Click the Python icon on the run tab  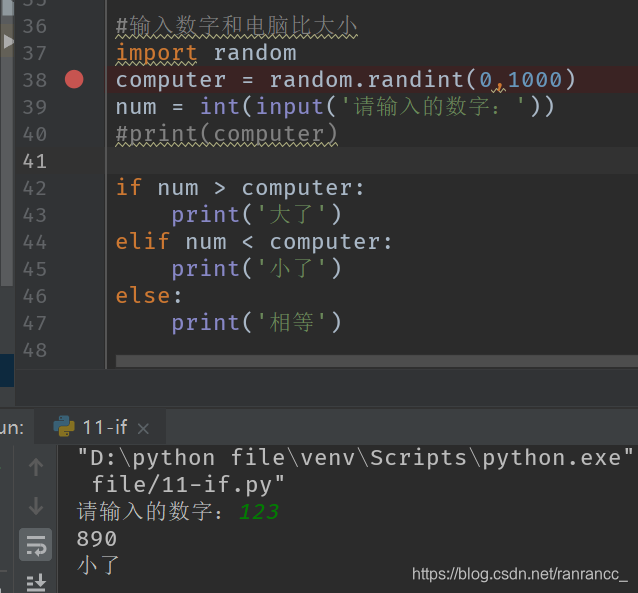(x=64, y=426)
